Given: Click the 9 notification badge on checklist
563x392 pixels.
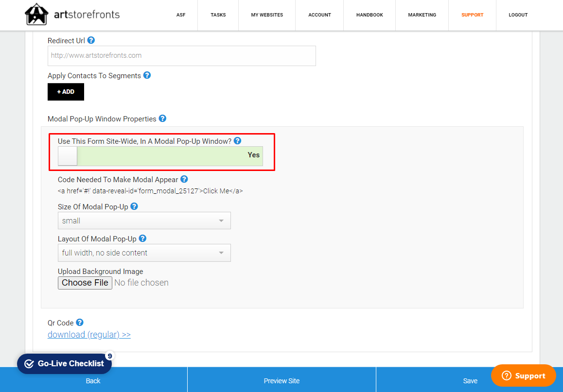Looking at the screenshot, I should [x=109, y=356].
